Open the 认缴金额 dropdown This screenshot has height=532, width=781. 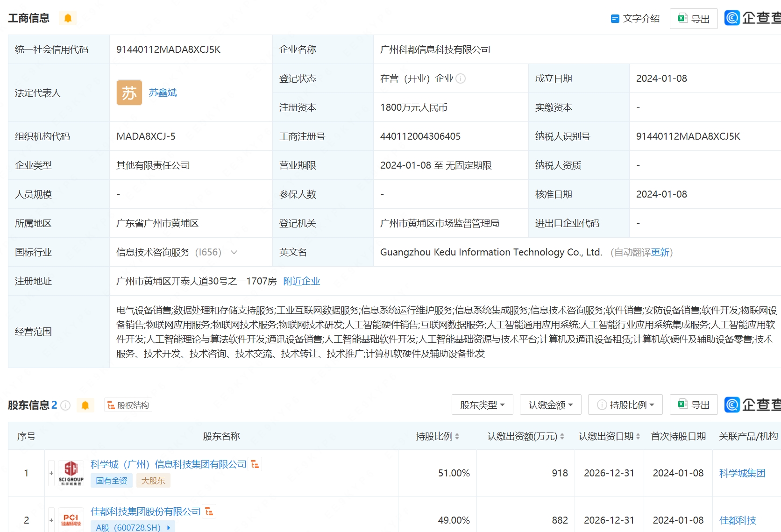click(550, 404)
